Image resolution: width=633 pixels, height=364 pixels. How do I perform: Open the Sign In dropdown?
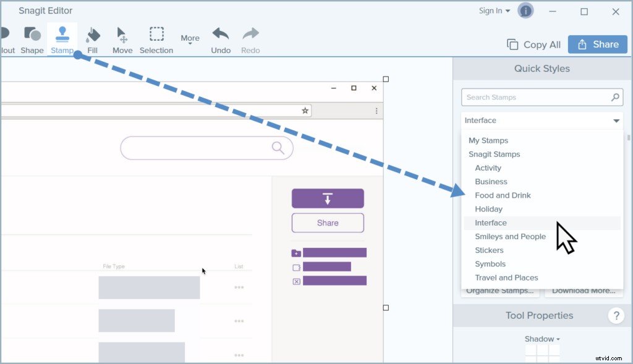[x=494, y=10]
